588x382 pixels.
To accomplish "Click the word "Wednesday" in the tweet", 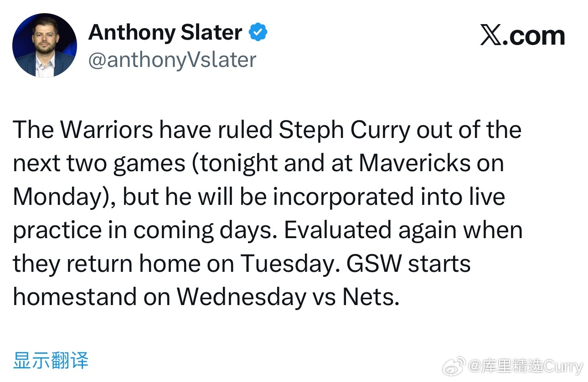I will click(242, 297).
